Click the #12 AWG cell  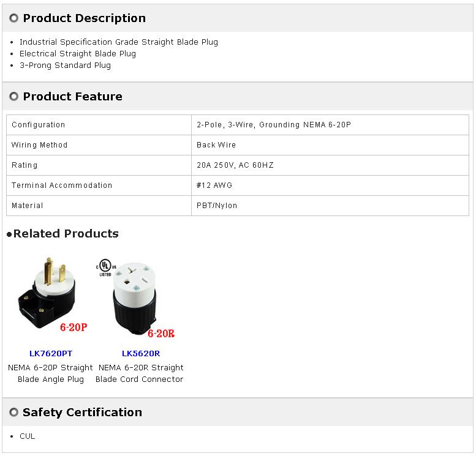(214, 185)
